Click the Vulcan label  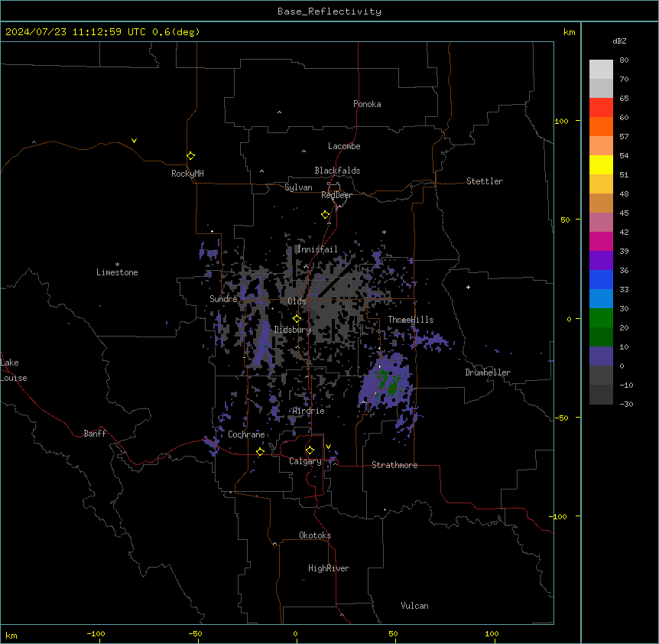click(x=415, y=606)
